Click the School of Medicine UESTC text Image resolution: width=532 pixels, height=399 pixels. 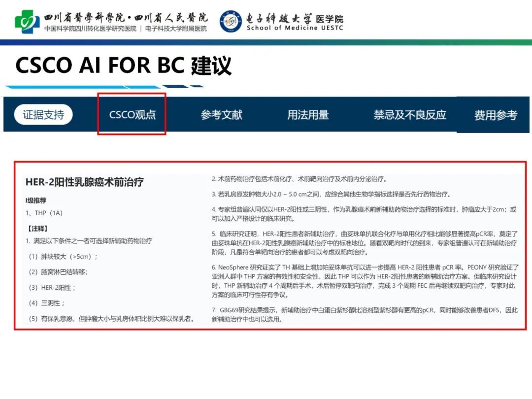(x=295, y=28)
